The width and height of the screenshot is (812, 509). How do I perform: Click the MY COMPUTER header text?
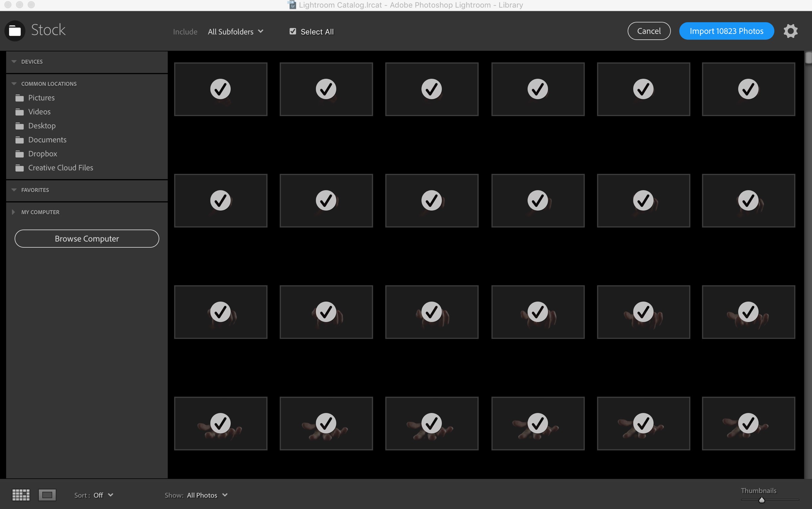tap(40, 212)
